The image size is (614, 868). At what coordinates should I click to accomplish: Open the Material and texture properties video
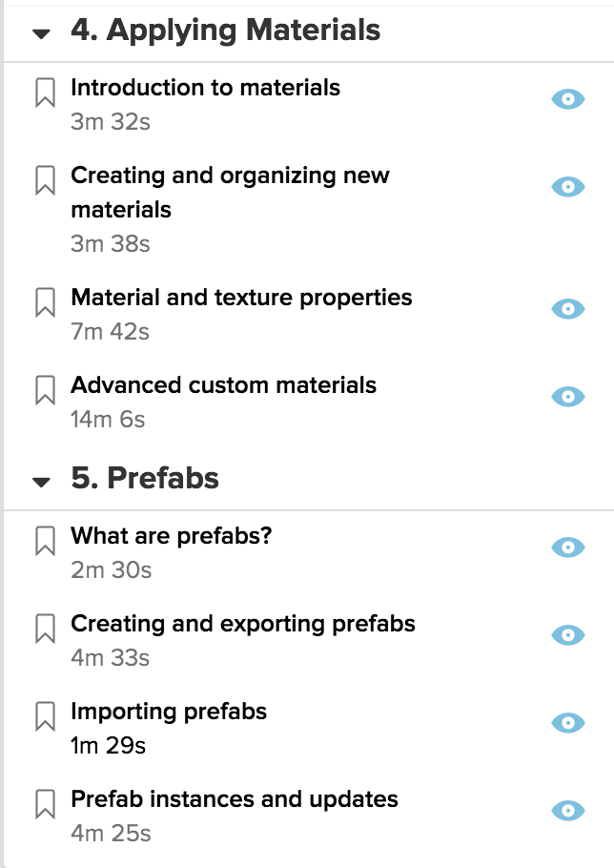(242, 298)
